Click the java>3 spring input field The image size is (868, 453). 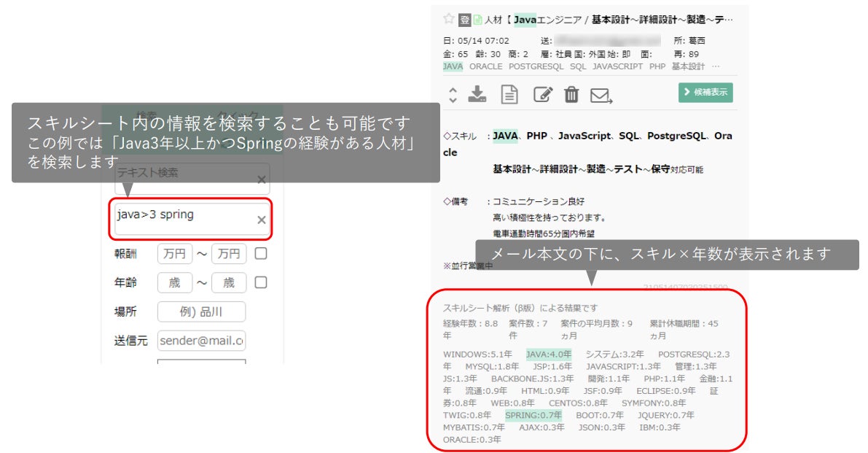pyautogui.click(x=190, y=220)
